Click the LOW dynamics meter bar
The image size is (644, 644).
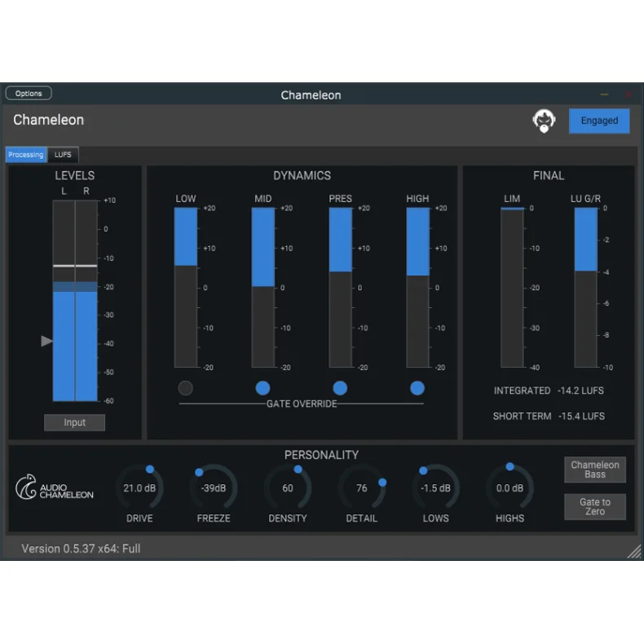[x=186, y=287]
